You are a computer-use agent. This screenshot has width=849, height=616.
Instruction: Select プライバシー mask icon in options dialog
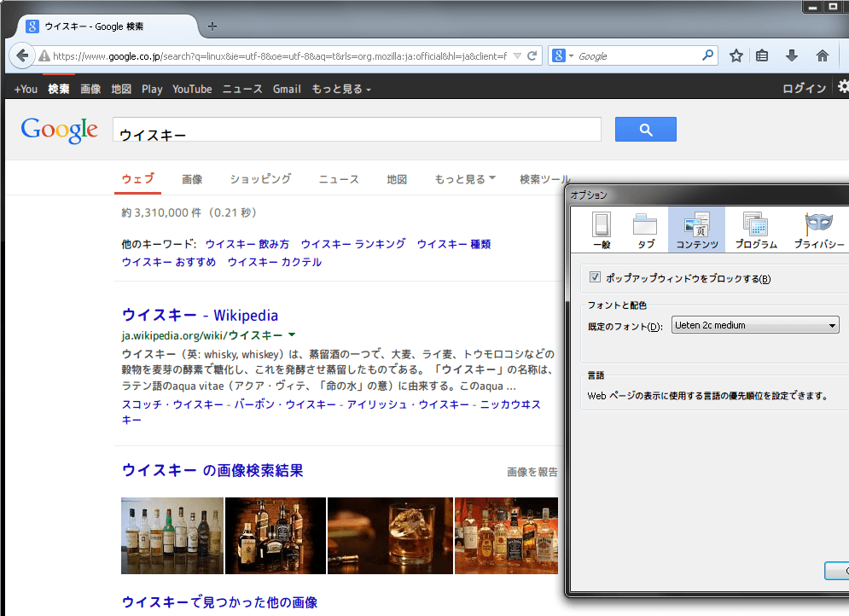tap(818, 230)
